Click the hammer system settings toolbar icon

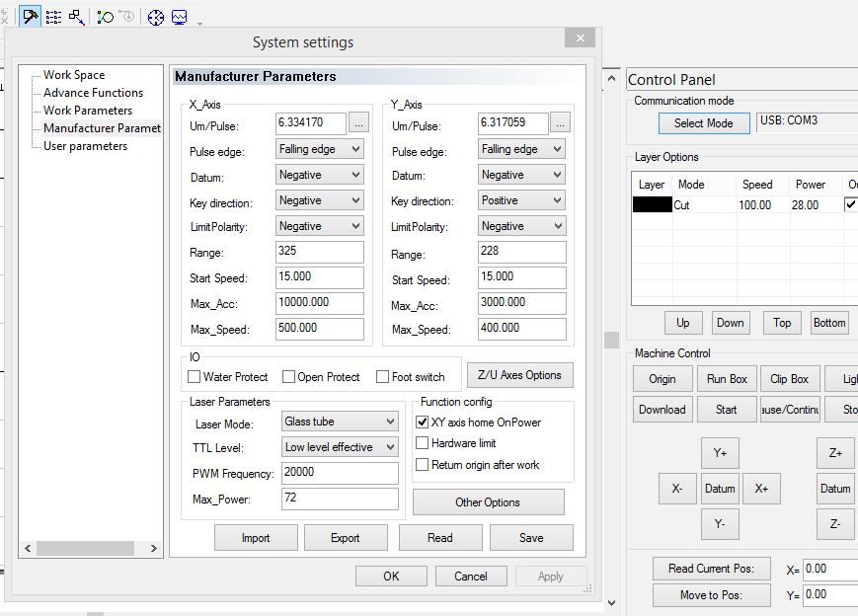click(x=31, y=17)
